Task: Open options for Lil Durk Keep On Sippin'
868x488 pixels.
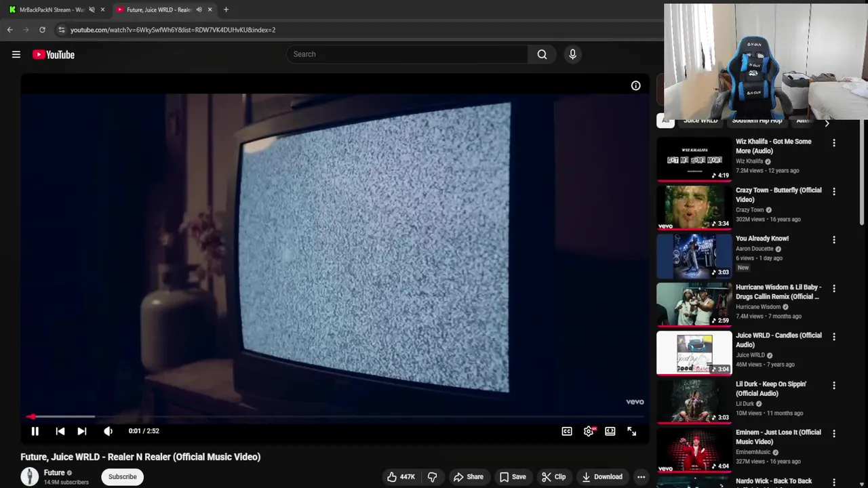Action: click(834, 386)
